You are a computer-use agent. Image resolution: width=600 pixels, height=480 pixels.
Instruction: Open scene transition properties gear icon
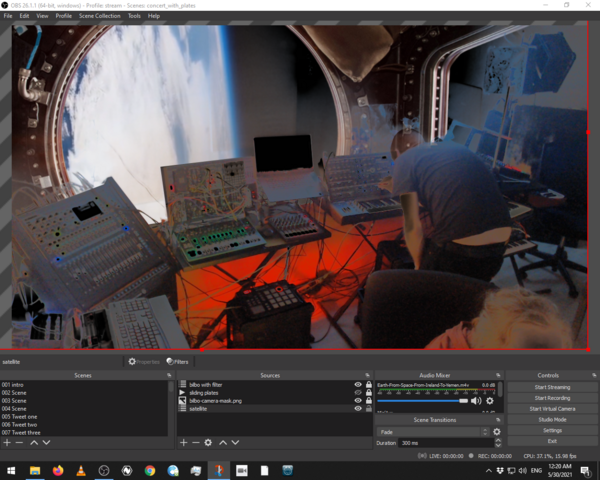[x=497, y=431]
